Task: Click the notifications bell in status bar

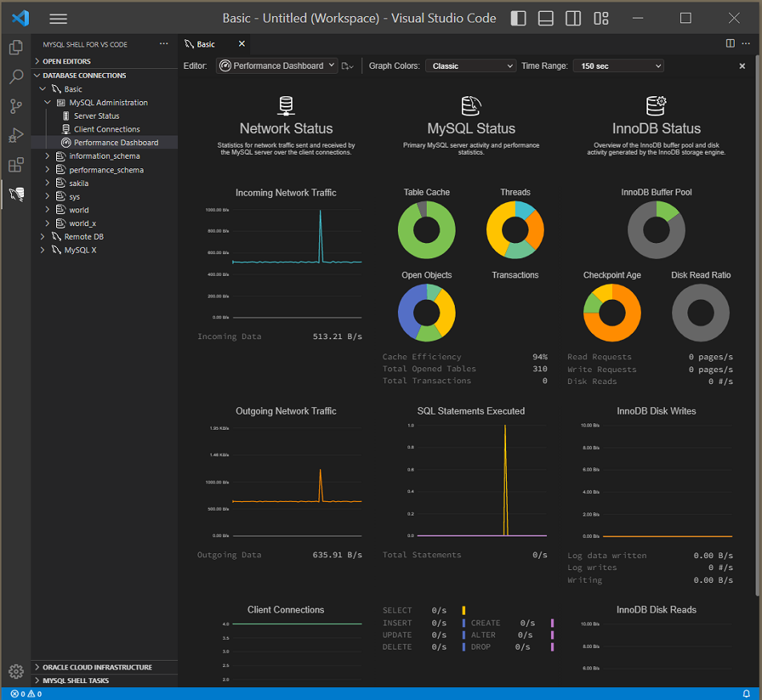Action: coord(746,694)
